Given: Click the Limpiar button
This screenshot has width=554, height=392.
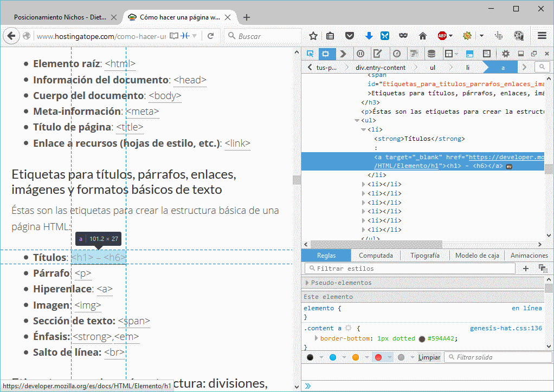Looking at the screenshot, I should pos(429,357).
